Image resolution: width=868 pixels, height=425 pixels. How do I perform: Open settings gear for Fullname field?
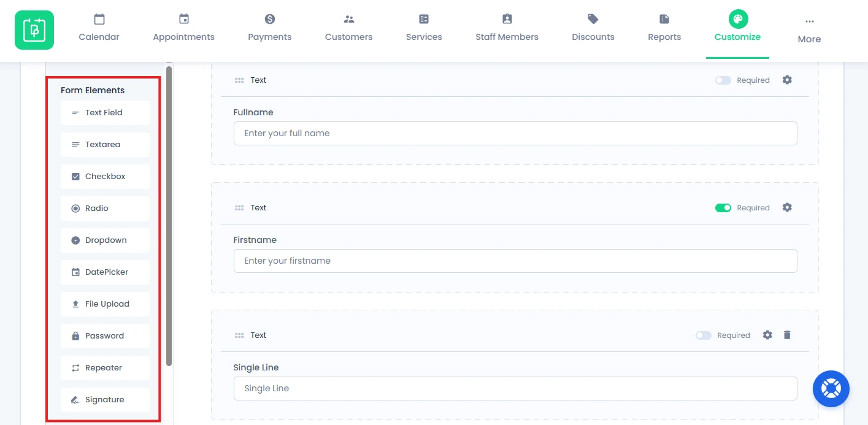click(787, 80)
